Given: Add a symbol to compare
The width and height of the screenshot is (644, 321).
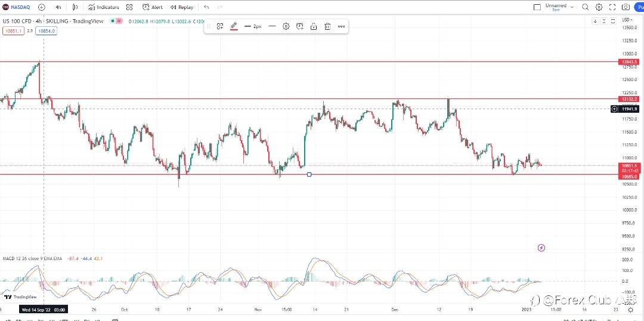Looking at the screenshot, I should pyautogui.click(x=42, y=7).
